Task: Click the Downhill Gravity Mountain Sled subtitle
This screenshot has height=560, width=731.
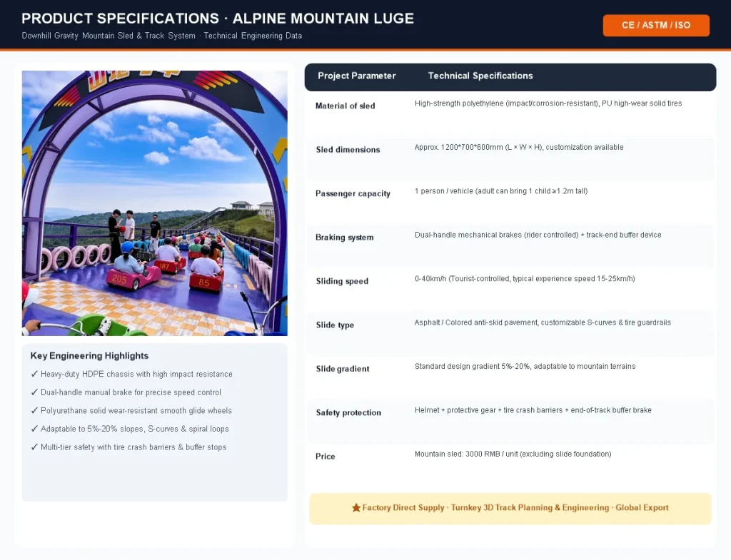Action: [x=162, y=36]
